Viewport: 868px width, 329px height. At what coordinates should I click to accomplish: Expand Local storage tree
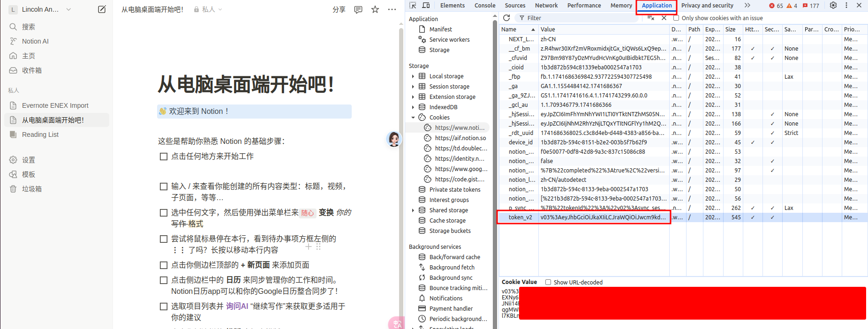(413, 76)
